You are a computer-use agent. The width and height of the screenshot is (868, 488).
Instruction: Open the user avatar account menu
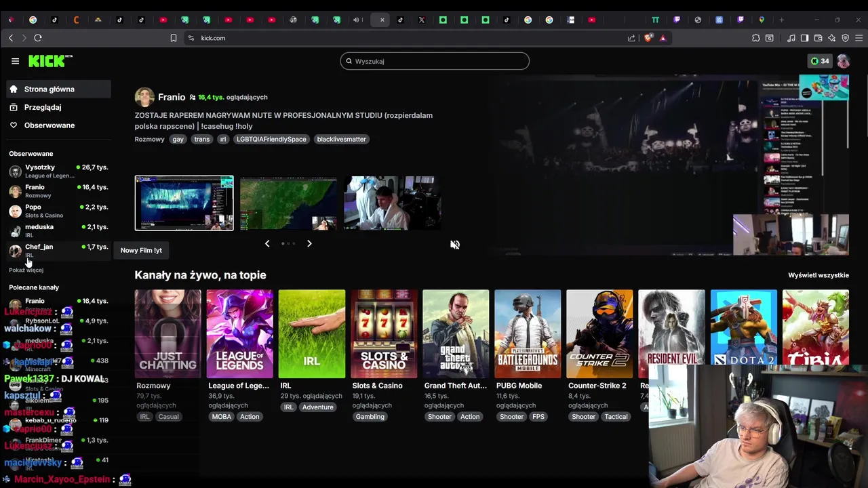(x=843, y=61)
